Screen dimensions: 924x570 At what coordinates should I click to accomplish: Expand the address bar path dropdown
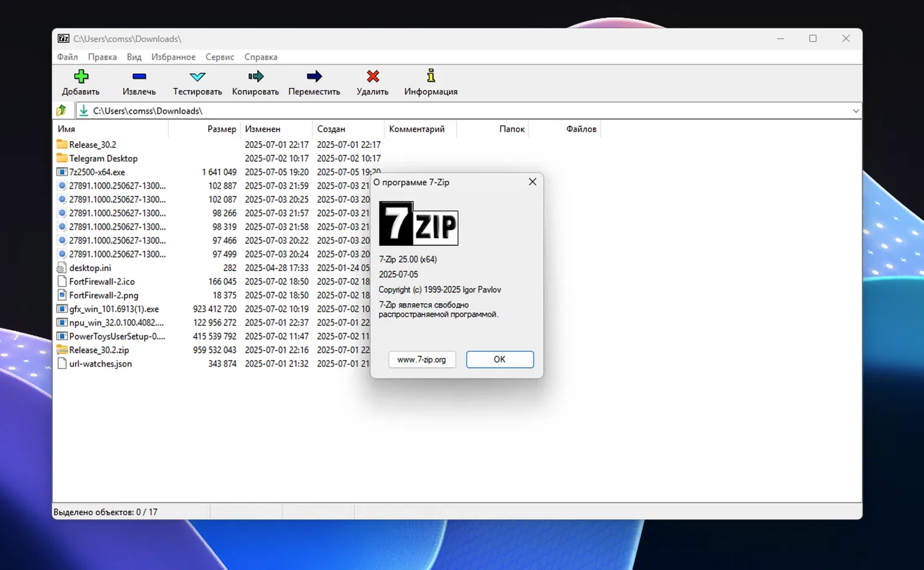click(856, 111)
